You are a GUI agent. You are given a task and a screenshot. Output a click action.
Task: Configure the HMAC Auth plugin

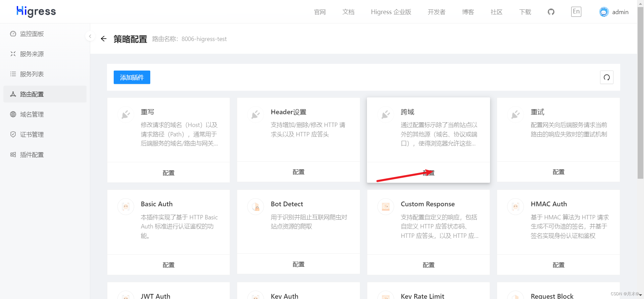pyautogui.click(x=558, y=265)
